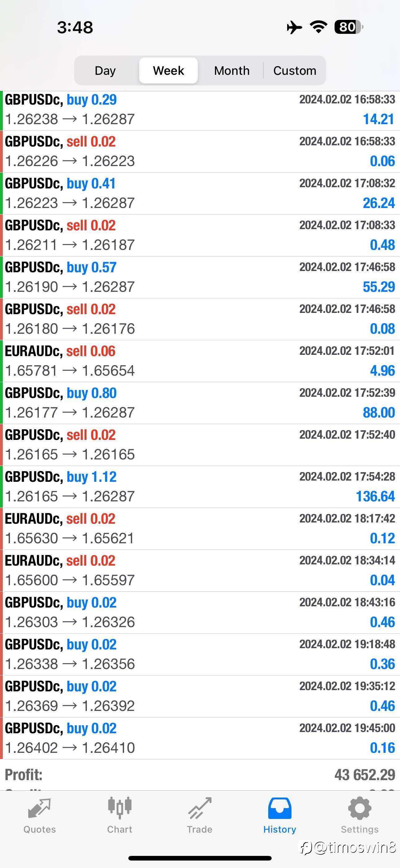This screenshot has width=400, height=868.
Task: Switch history range to Day
Action: coord(105,70)
